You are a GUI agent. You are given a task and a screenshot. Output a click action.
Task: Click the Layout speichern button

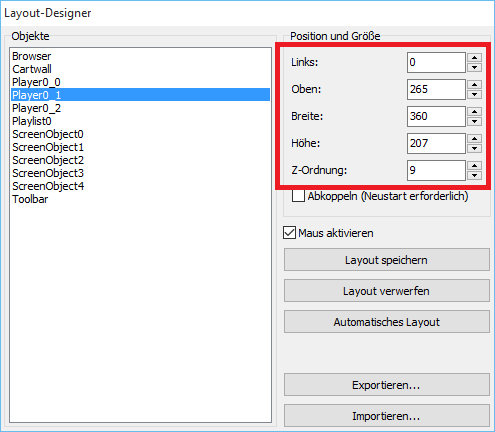point(387,260)
